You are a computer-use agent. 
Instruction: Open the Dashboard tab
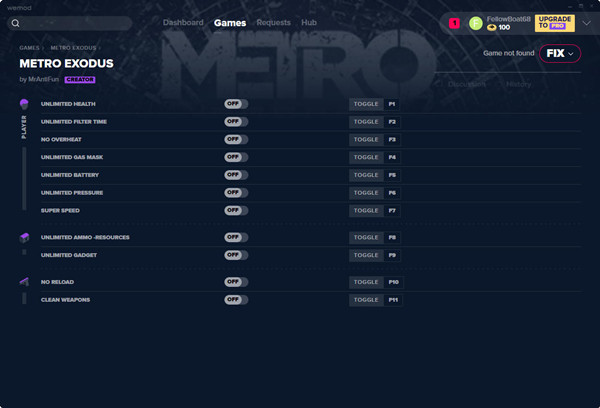click(x=183, y=22)
